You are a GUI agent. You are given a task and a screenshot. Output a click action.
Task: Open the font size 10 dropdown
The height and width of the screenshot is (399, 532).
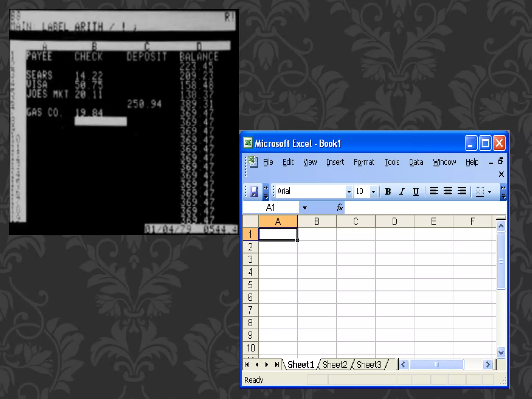[x=373, y=192]
